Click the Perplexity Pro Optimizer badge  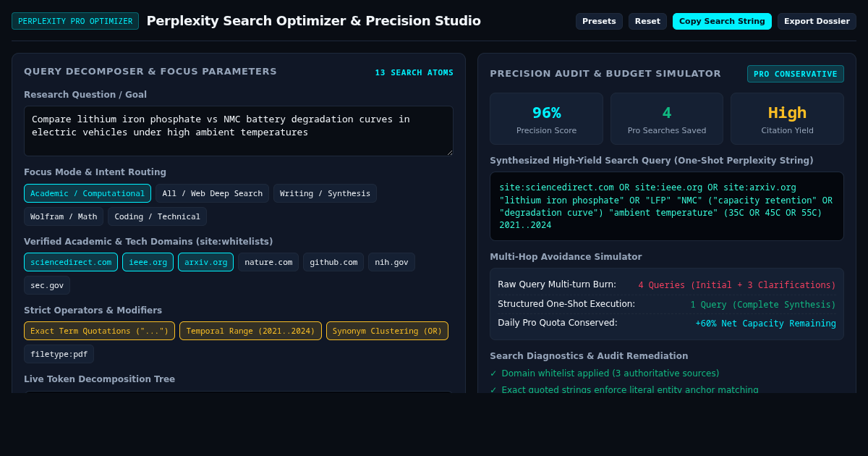75,21
